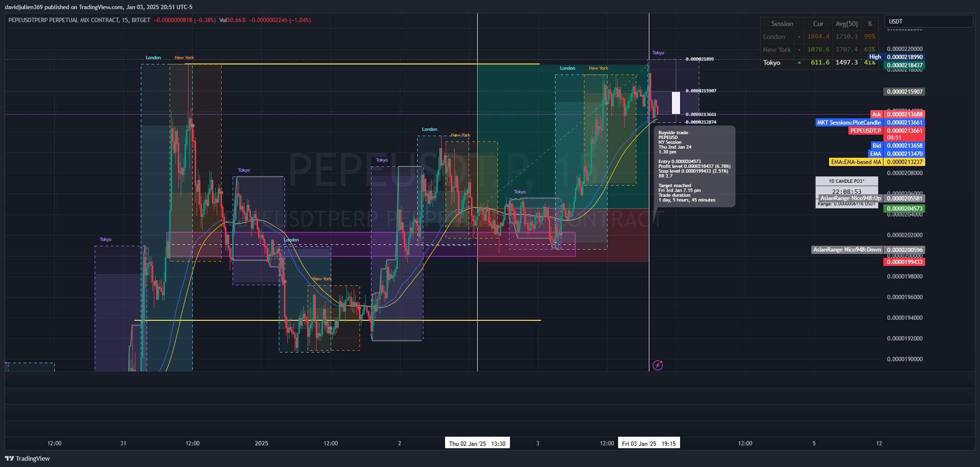This screenshot has width=980, height=467.
Task: Select London average value 1710.3
Action: pyautogui.click(x=846, y=37)
